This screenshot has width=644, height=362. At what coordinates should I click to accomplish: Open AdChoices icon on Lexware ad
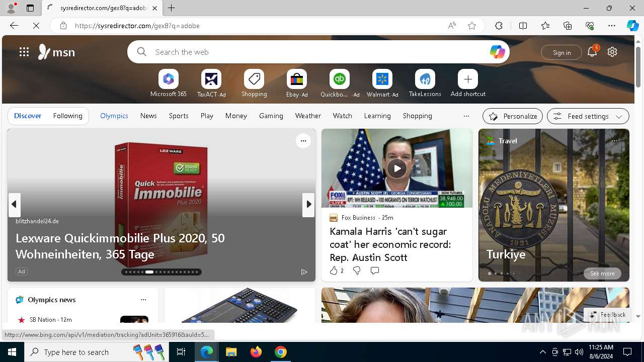coord(304,271)
